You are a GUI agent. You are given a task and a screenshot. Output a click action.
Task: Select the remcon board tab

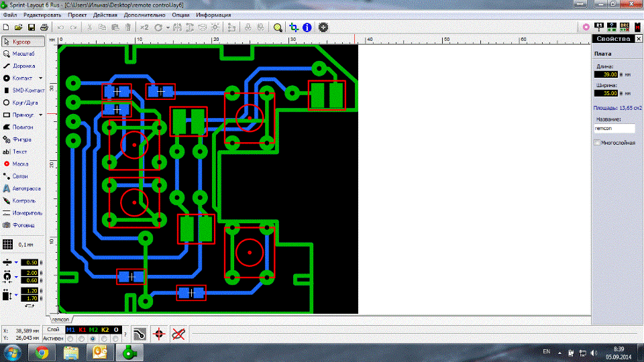tap(61, 319)
